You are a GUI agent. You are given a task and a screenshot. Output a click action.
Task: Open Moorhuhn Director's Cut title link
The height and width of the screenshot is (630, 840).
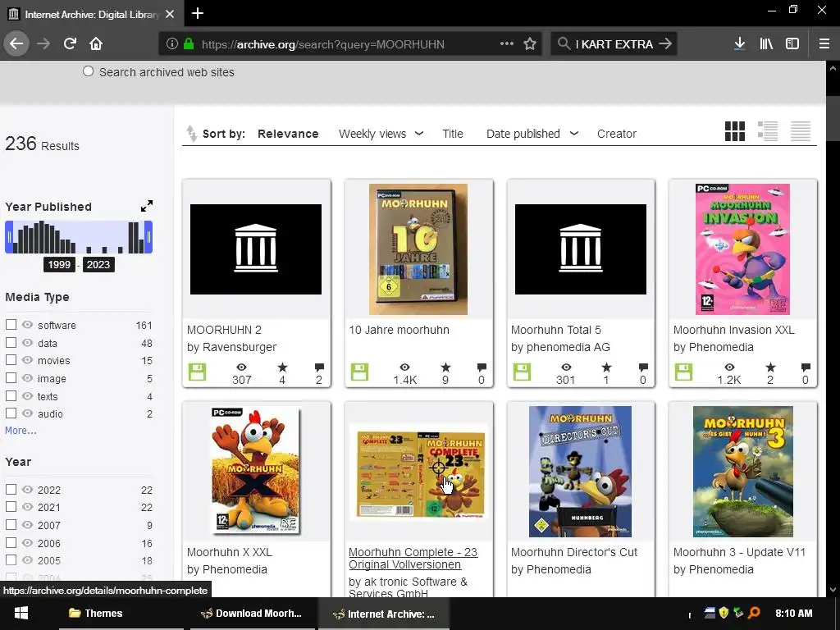pos(574,552)
